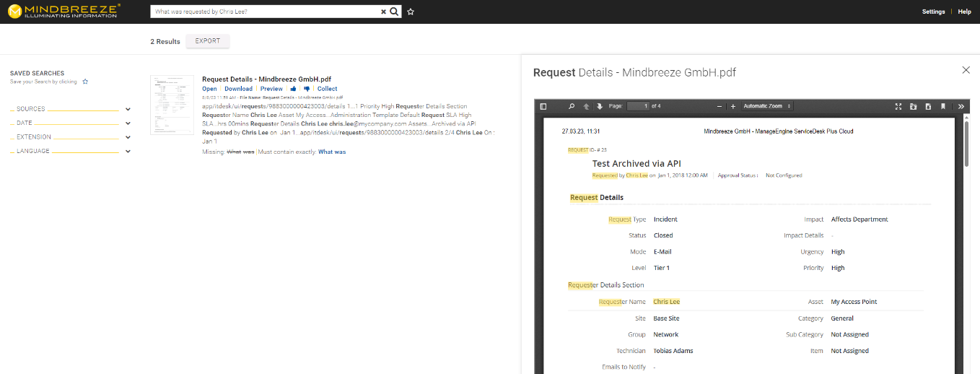Click 'General' category value in PDF

click(x=842, y=318)
